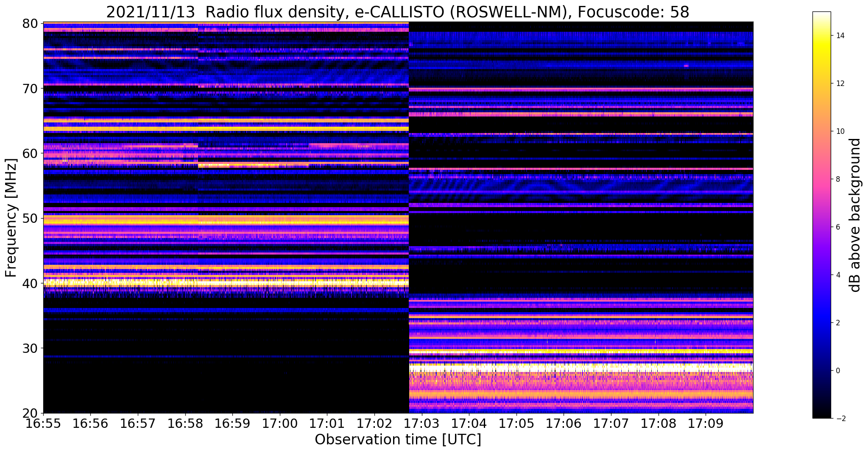868x452 pixels.
Task: Click the 17:04 time tick label
Action: [x=469, y=423]
